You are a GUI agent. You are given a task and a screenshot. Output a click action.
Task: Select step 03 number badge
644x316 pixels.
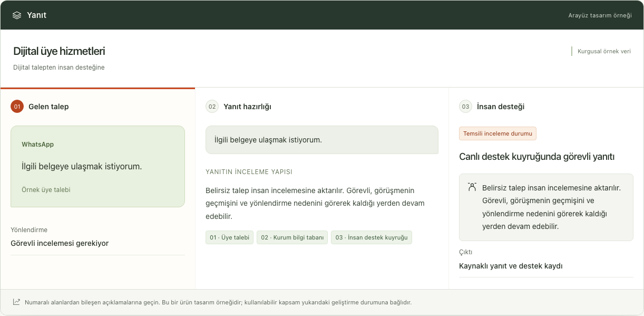click(465, 107)
